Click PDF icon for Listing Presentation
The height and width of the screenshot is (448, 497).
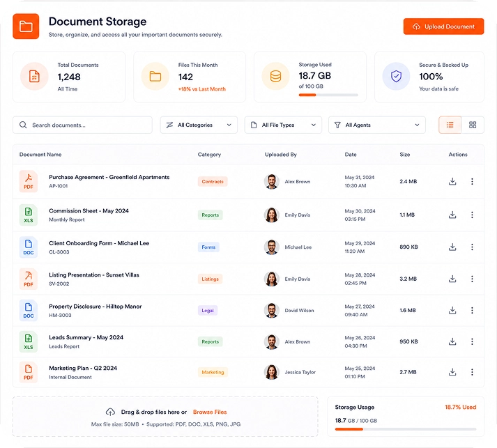point(29,279)
